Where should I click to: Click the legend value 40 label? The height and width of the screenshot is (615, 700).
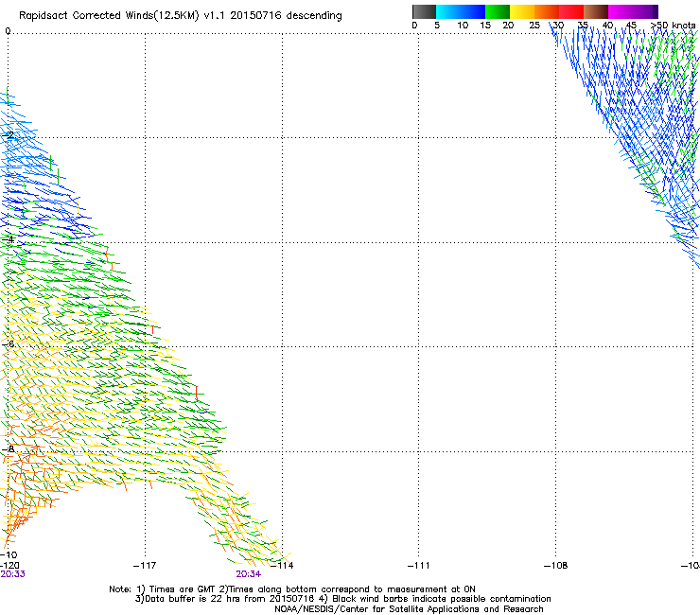[607, 25]
